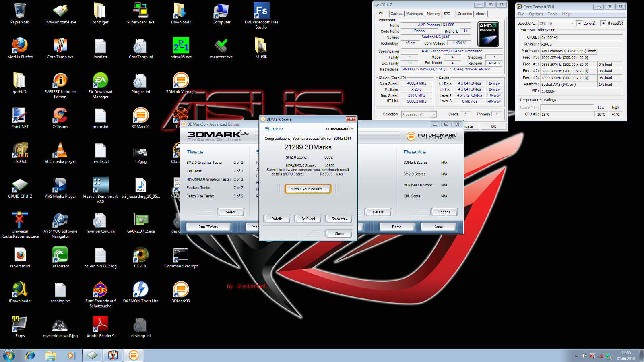Launch HWMonitor64.exe desktop icon

(x=60, y=14)
